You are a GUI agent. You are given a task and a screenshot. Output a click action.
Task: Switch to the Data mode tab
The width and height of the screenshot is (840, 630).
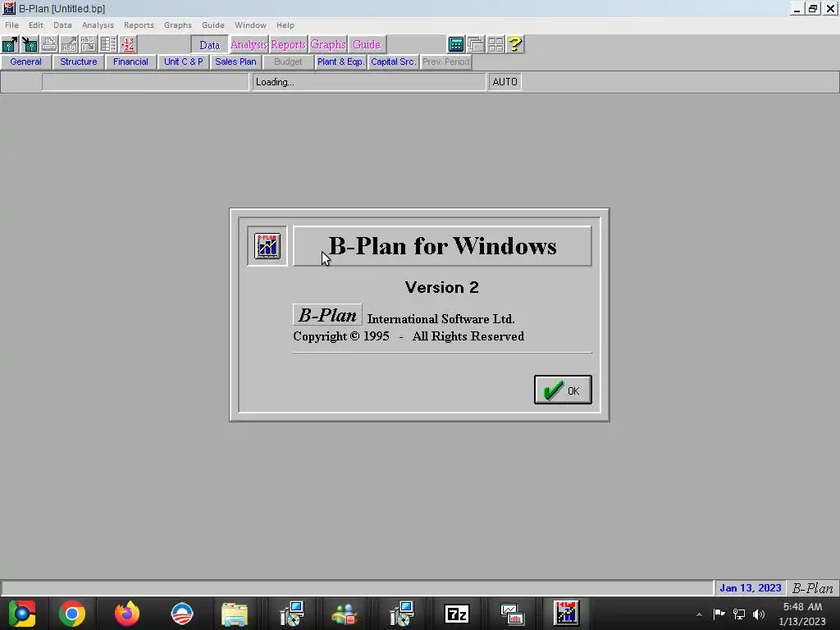coord(209,45)
